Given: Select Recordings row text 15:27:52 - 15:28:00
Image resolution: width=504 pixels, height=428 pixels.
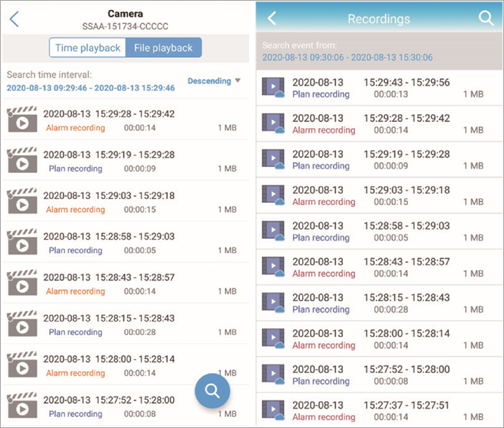Looking at the screenshot, I should point(407,369).
